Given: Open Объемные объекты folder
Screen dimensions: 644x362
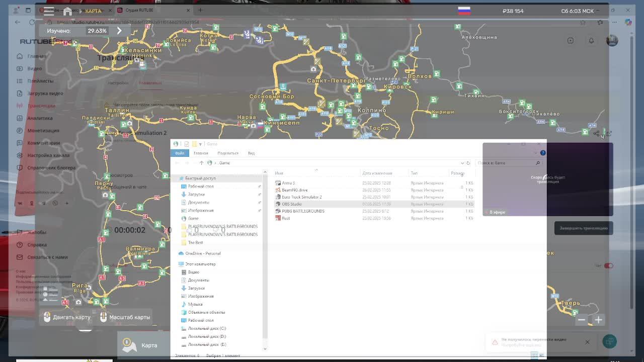Looking at the screenshot, I should tap(203, 312).
